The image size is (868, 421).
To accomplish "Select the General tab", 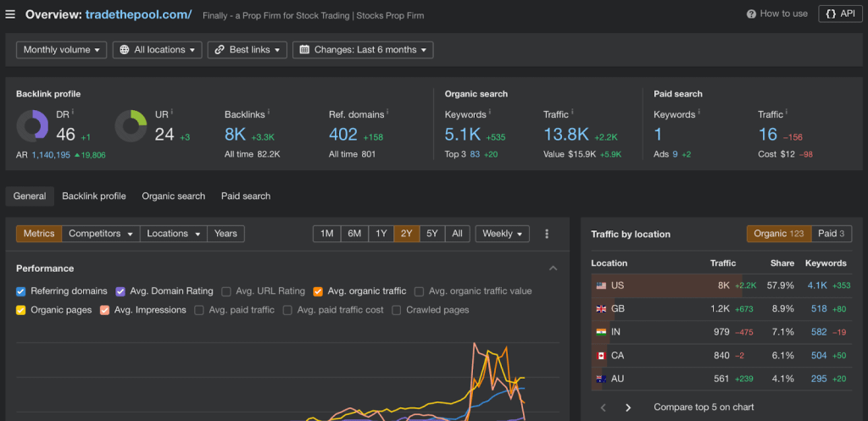I will click(30, 197).
